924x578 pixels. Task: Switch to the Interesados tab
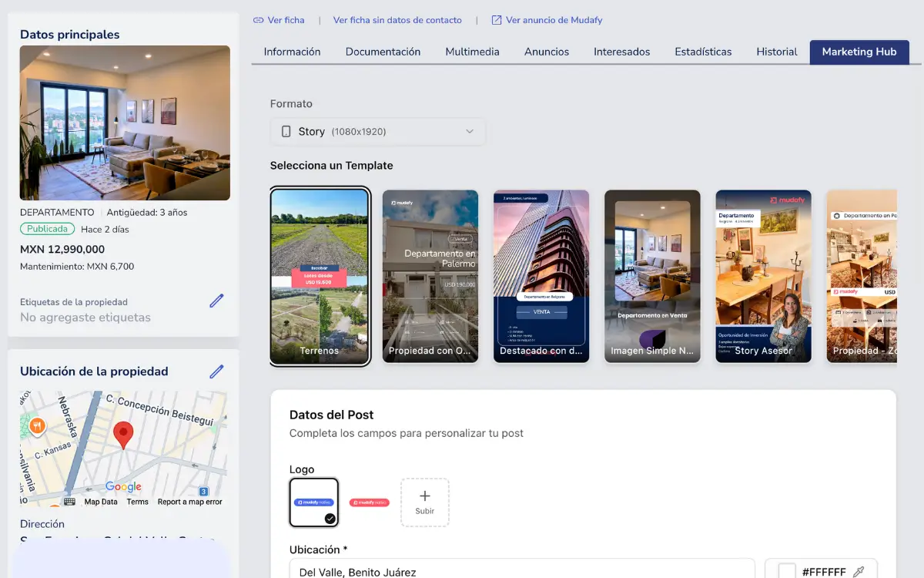[x=622, y=52]
